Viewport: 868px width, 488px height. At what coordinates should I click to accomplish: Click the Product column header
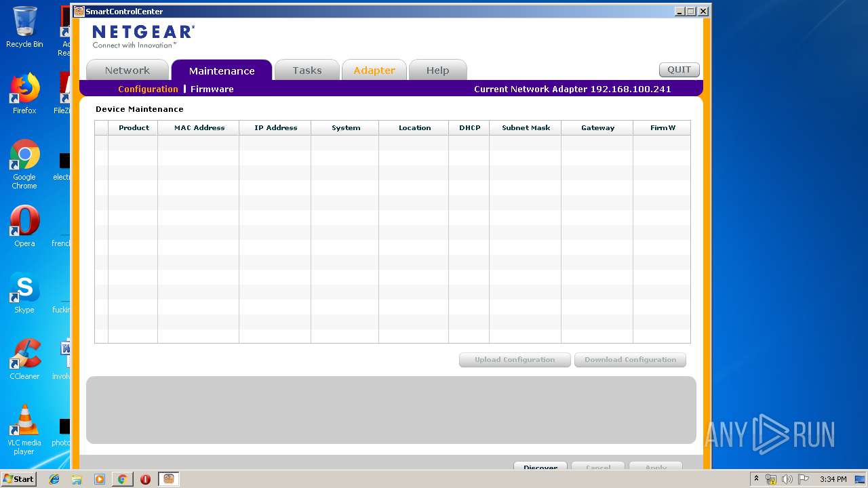[x=134, y=127]
